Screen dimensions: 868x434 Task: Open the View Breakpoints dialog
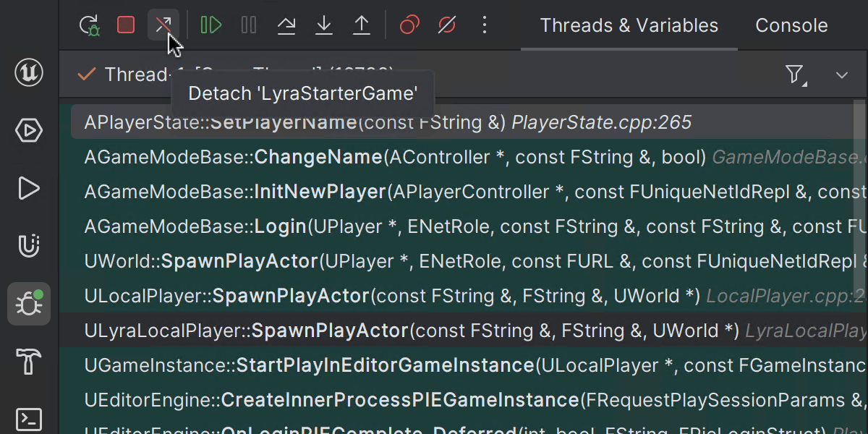tap(409, 25)
